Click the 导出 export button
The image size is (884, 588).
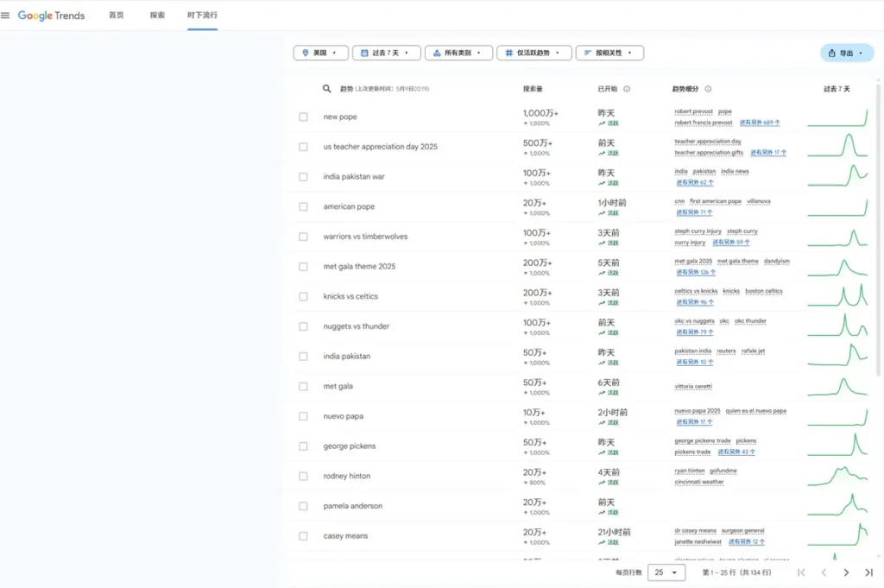(846, 54)
